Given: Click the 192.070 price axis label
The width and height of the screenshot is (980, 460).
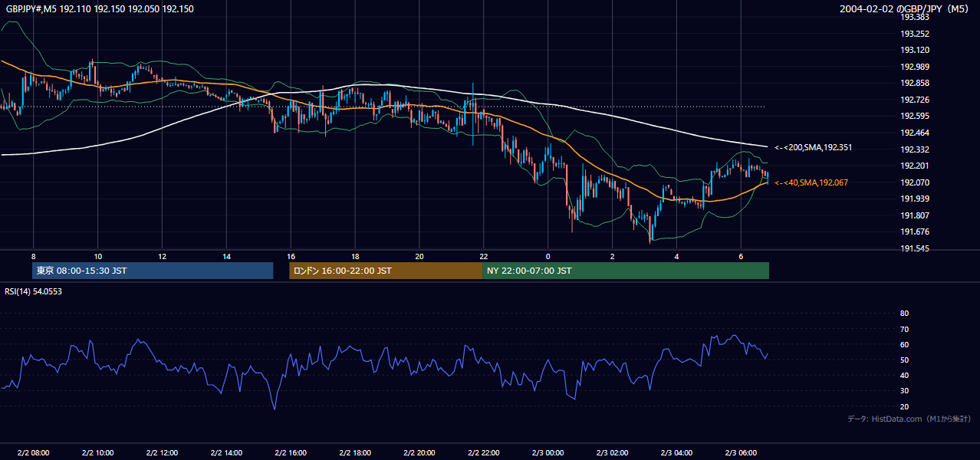Looking at the screenshot, I should point(915,182).
